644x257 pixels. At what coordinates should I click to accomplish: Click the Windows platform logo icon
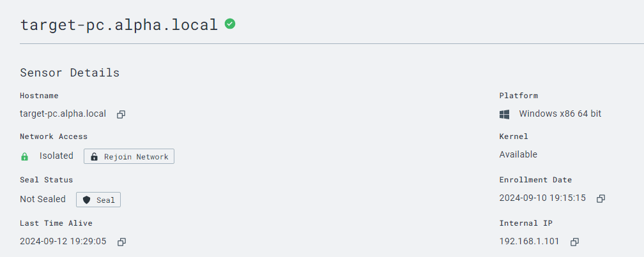click(504, 114)
